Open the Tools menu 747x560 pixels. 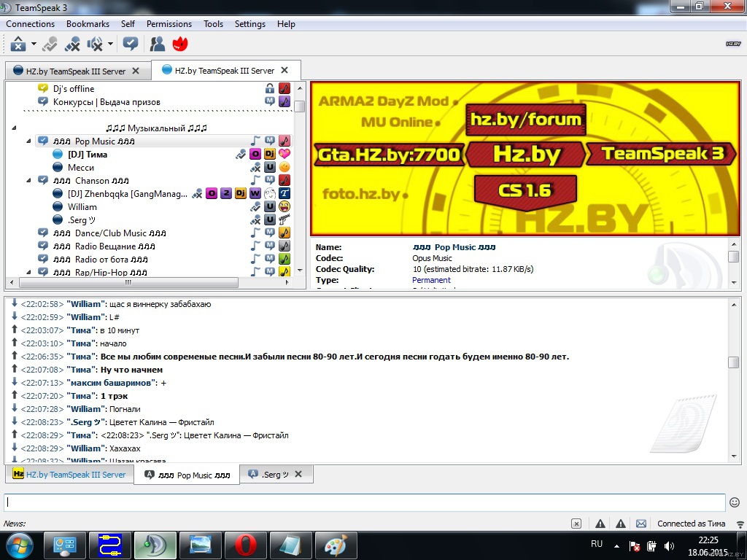point(213,24)
